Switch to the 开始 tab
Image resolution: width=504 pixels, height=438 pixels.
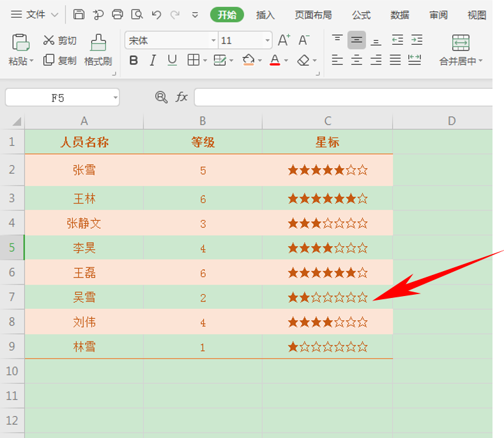(x=227, y=15)
